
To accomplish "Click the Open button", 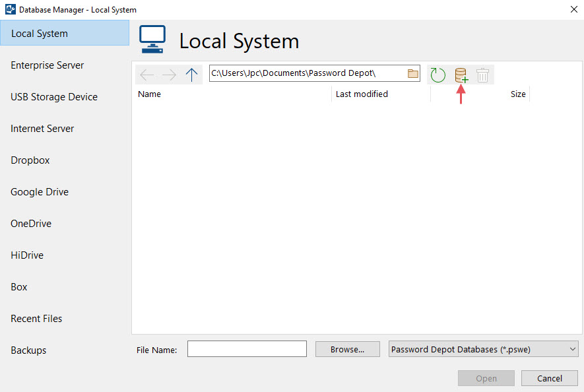I will pos(486,378).
